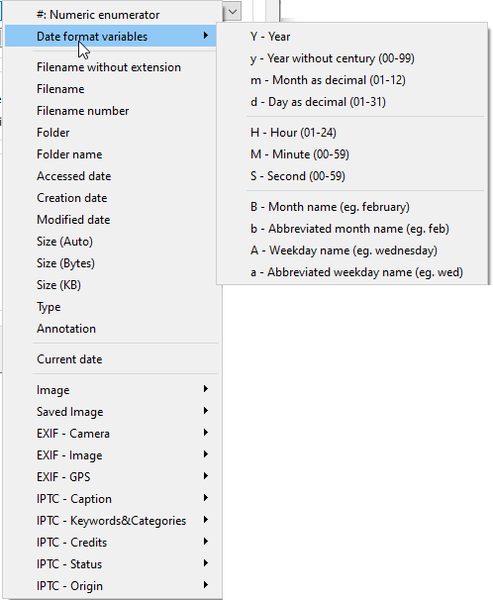
Task: Select the Annotation entry
Action: coord(113,329)
